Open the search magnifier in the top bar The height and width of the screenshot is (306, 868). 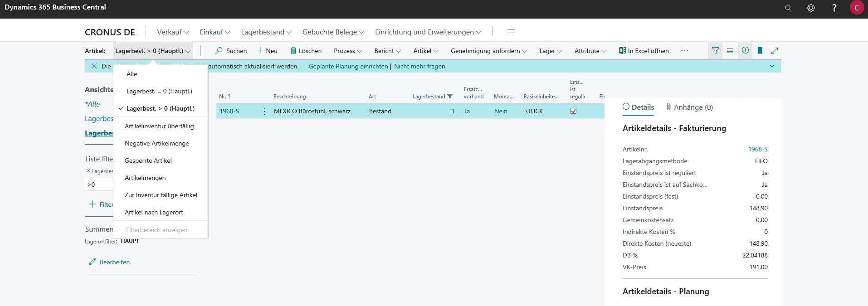(788, 8)
